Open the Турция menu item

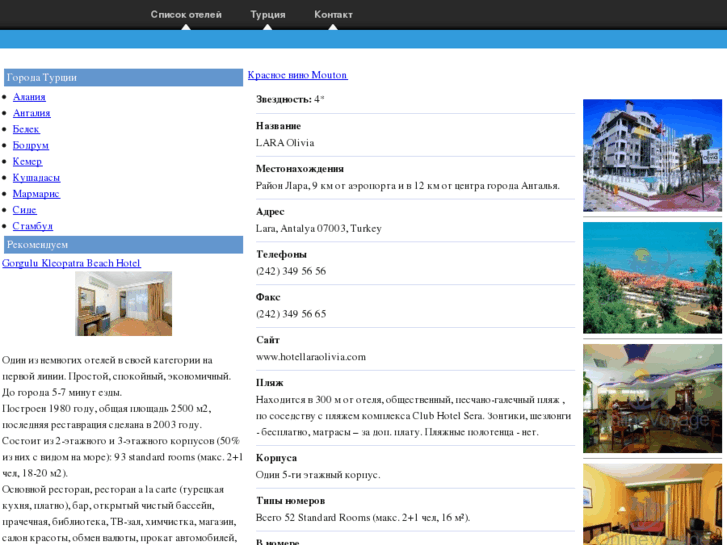[x=267, y=15]
